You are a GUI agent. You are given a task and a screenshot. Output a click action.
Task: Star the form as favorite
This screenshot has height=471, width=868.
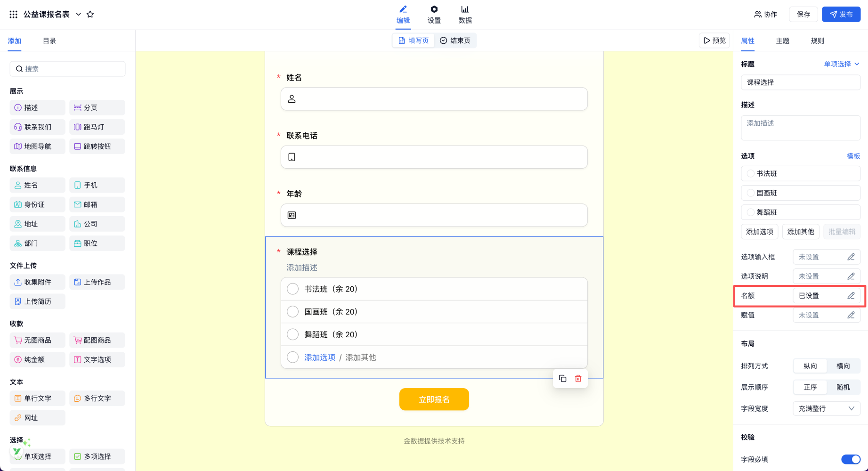90,15
